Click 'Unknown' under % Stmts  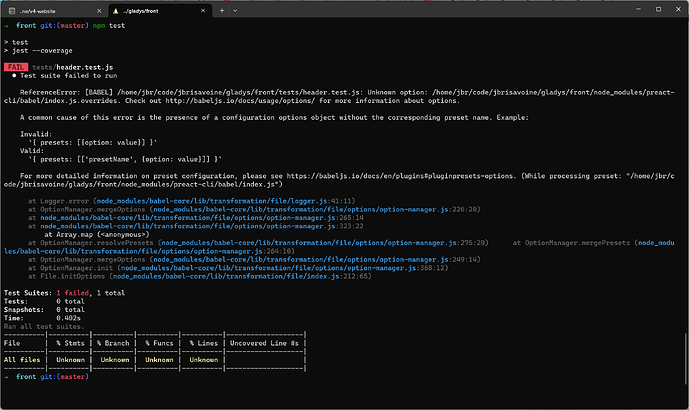(x=70, y=359)
